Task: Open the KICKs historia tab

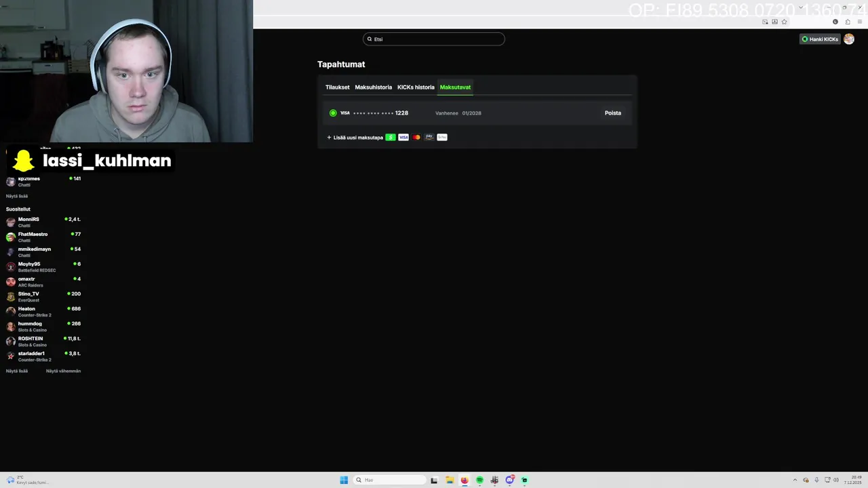Action: click(x=416, y=87)
